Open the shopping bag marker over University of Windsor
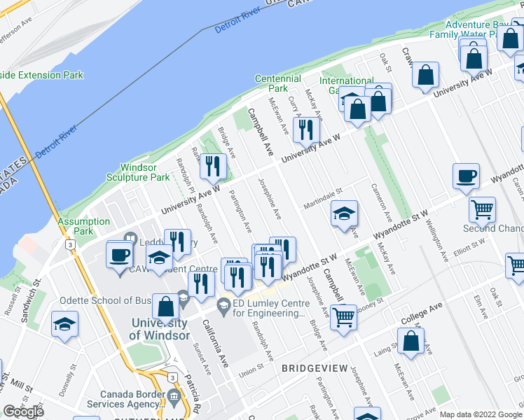The width and height of the screenshot is (524, 420). pyautogui.click(x=166, y=307)
